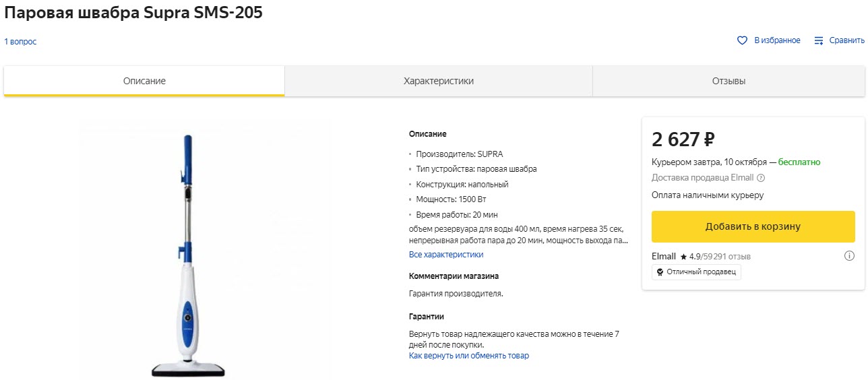Open the seller's "59 291 отзыв" reviews
The height and width of the screenshot is (380, 868).
(x=728, y=257)
